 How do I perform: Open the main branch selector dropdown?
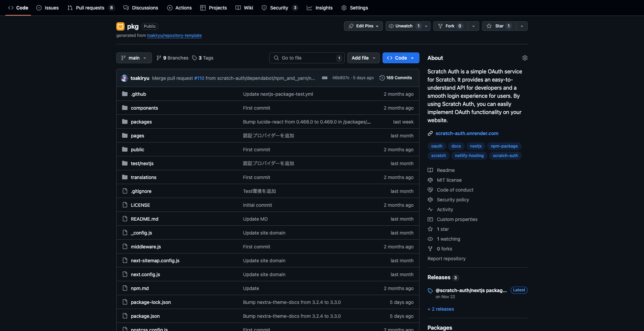(134, 58)
